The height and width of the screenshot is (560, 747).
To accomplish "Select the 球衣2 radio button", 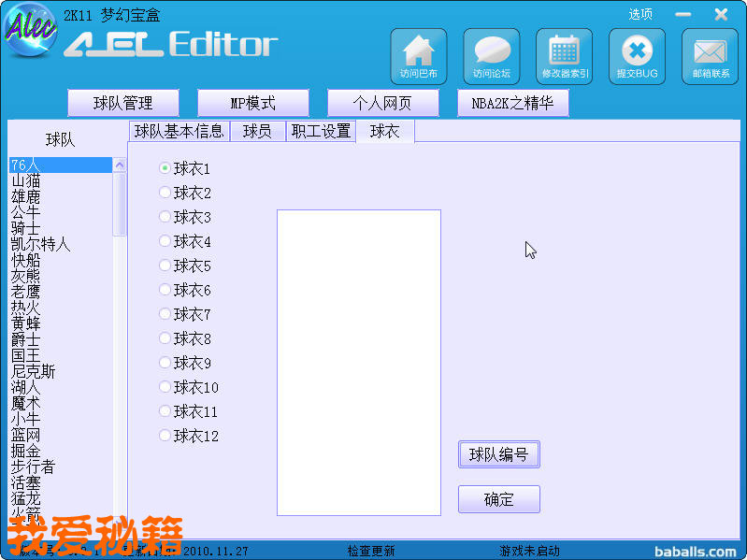I will [x=165, y=193].
